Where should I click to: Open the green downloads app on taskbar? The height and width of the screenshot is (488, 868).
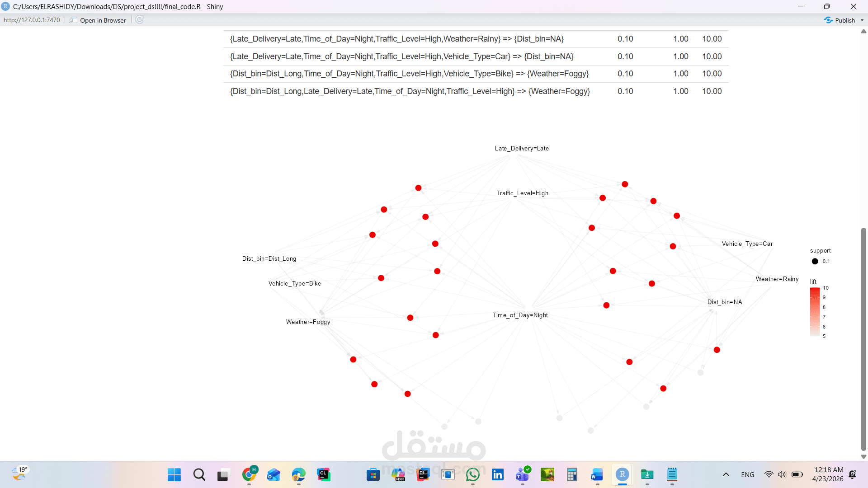click(x=647, y=474)
